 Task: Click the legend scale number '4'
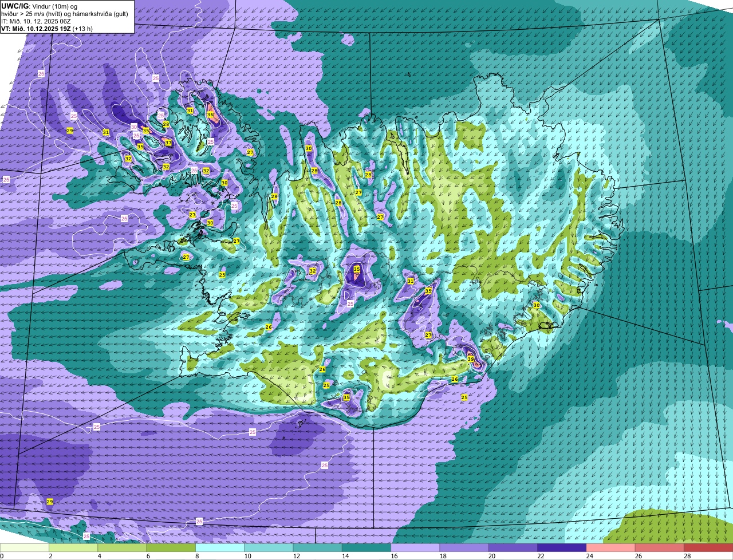[100, 556]
